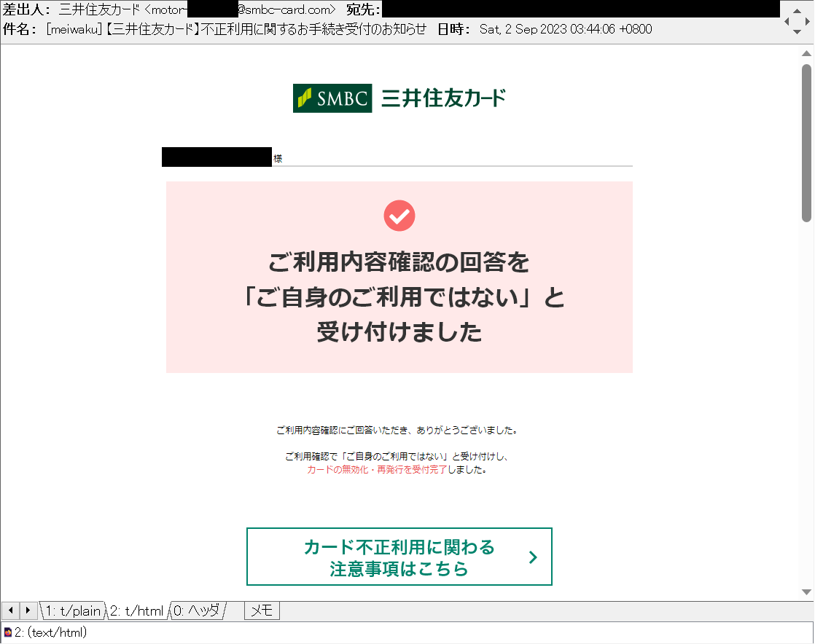The image size is (815, 644).
Task: Open the 0: ヘッダ tab
Action: [197, 610]
